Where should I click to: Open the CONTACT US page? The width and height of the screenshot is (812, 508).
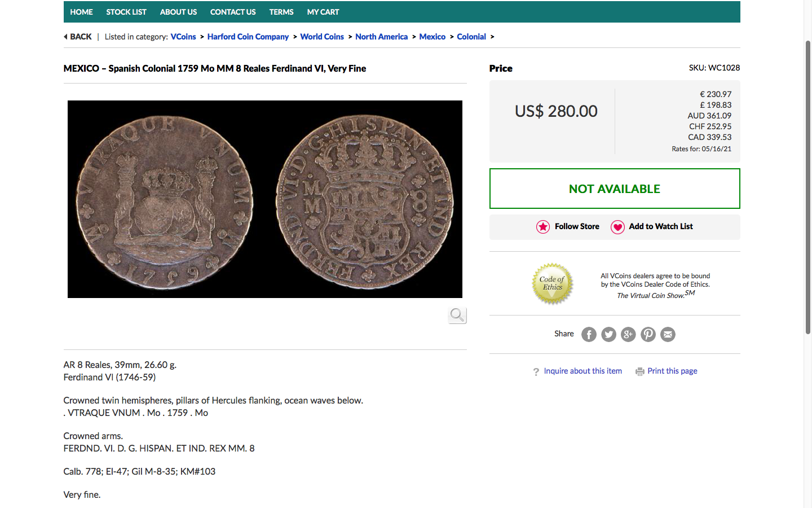pyautogui.click(x=233, y=12)
